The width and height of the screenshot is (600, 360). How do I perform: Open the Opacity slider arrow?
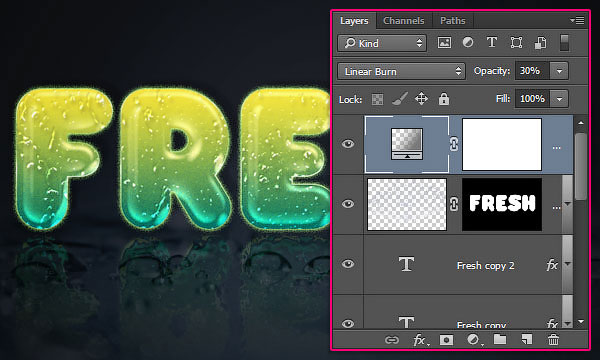pos(559,71)
